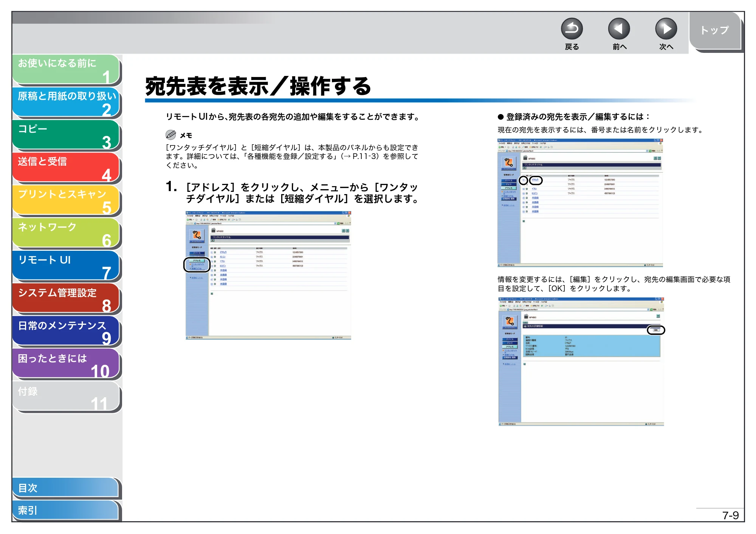The image size is (756, 534).
Task: Jump to chapter 4 送信と受信
Action: pyautogui.click(x=66, y=168)
